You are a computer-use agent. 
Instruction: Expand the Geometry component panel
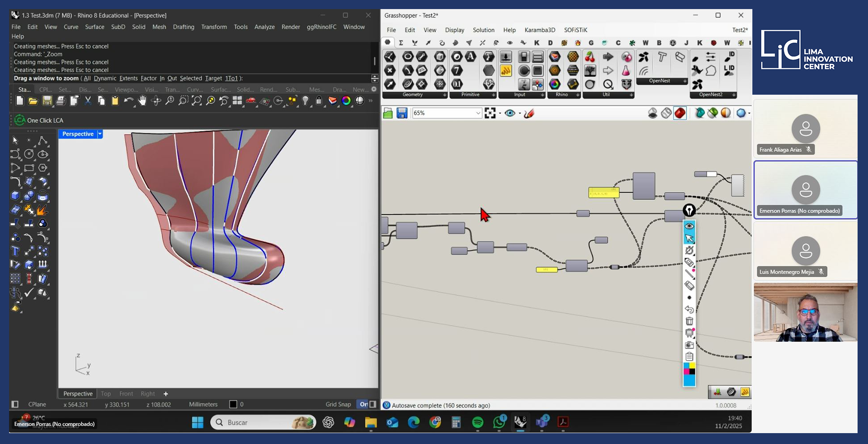coord(444,95)
